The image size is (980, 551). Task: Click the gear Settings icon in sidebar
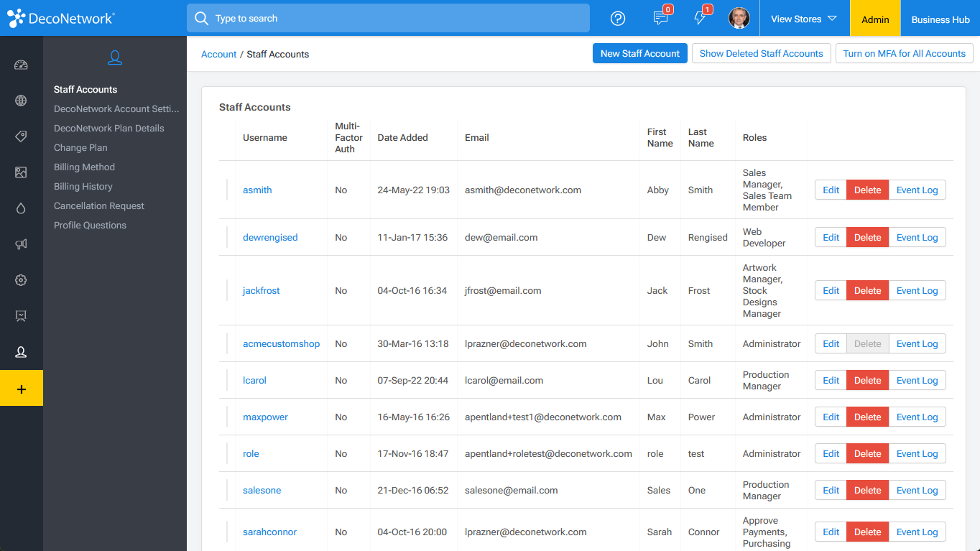[x=22, y=279]
